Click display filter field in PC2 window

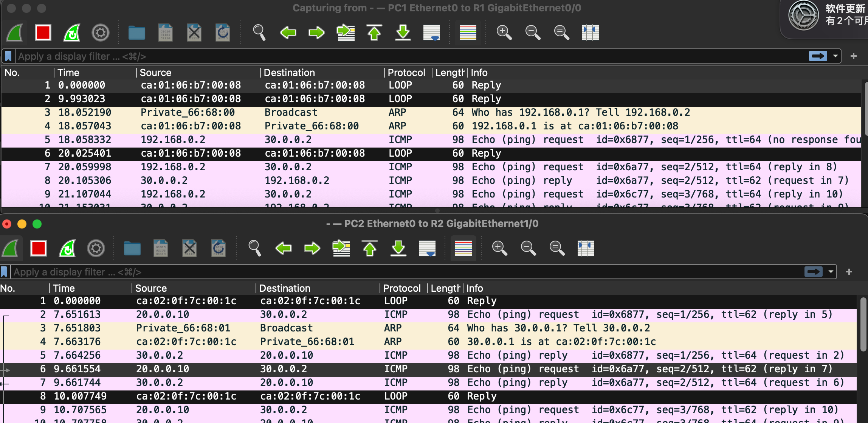tap(378, 272)
